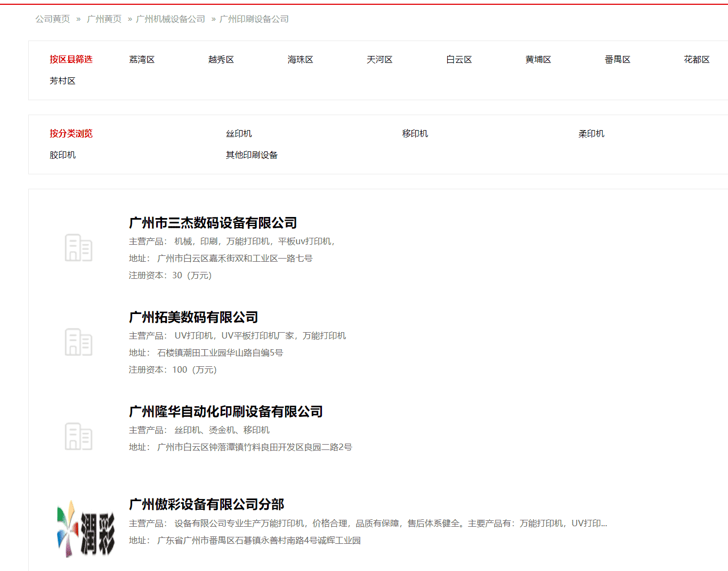Click the building icon beside 广州市三杰数码设备有限公司
728x571 pixels.
click(78, 247)
